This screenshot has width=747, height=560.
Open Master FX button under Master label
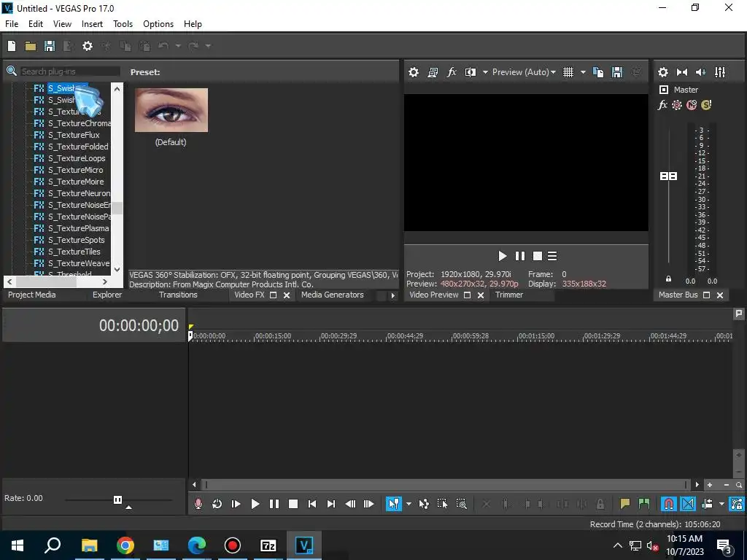point(662,105)
